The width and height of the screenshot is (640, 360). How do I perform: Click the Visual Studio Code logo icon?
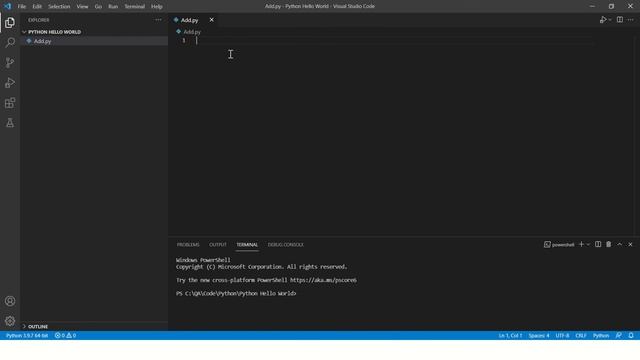click(x=8, y=6)
